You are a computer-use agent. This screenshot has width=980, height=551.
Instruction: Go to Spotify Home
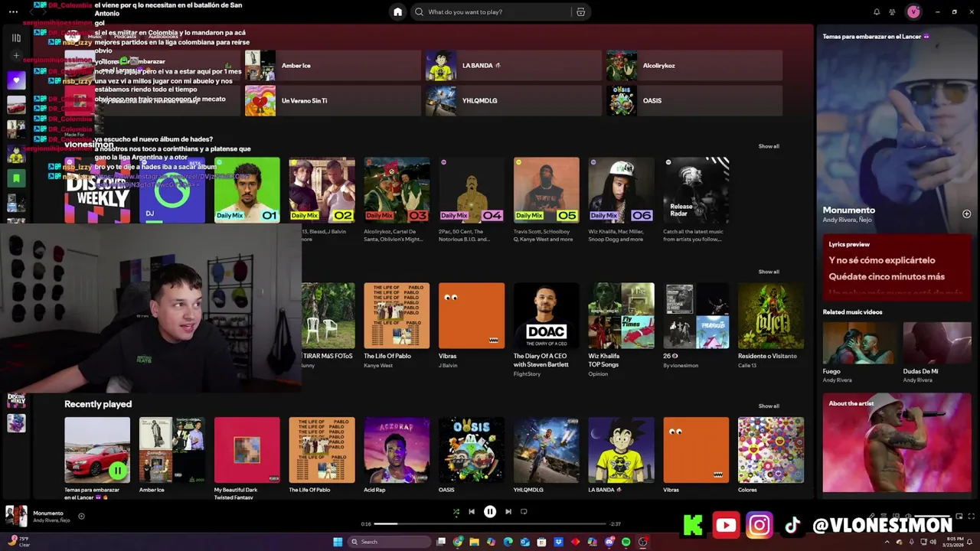click(397, 11)
